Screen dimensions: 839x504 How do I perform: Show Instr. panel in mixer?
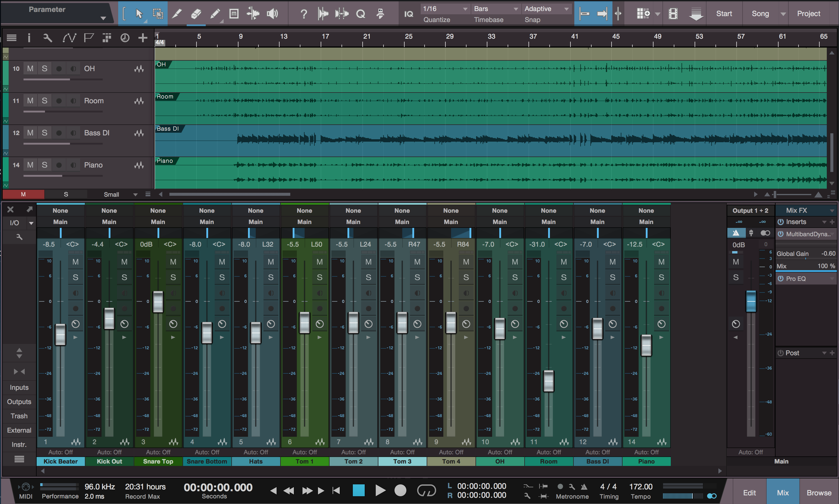pos(19,444)
